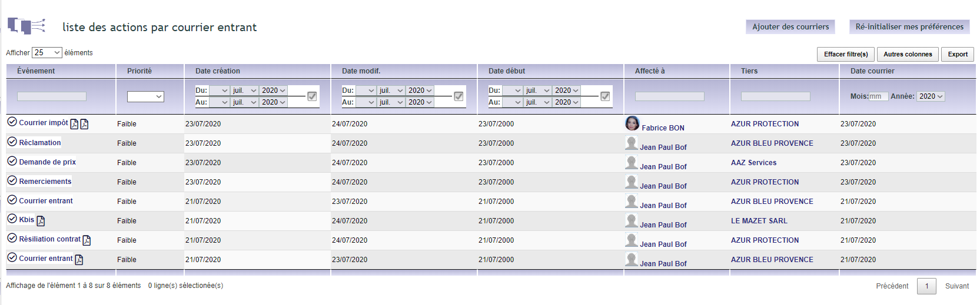The image size is (980, 305).
Task: Open Date début Au year dropdown
Action: point(567,102)
